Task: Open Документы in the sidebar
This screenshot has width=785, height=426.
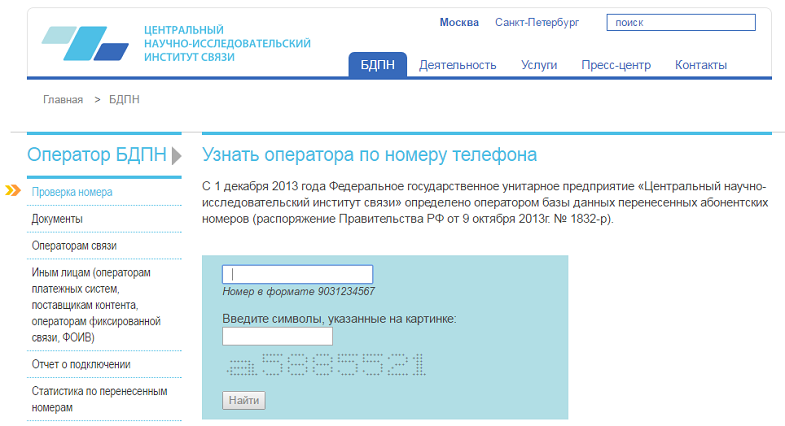Action: [x=57, y=219]
